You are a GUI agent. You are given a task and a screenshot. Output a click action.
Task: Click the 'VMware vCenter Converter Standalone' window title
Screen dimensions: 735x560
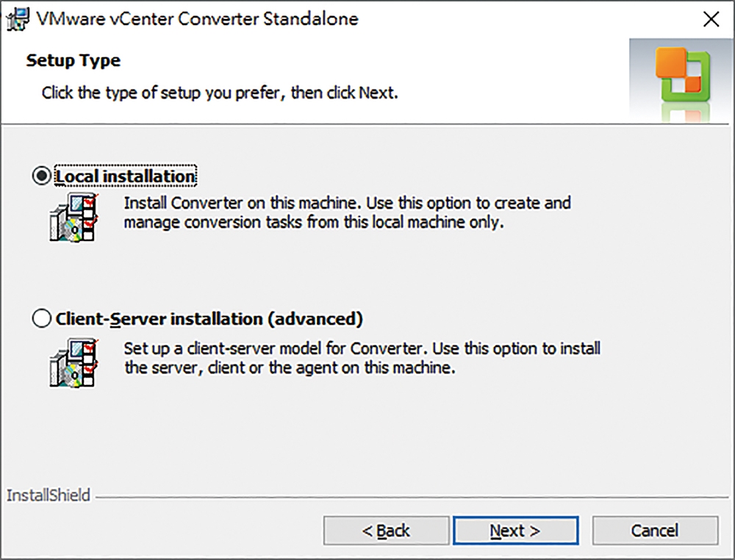197,19
